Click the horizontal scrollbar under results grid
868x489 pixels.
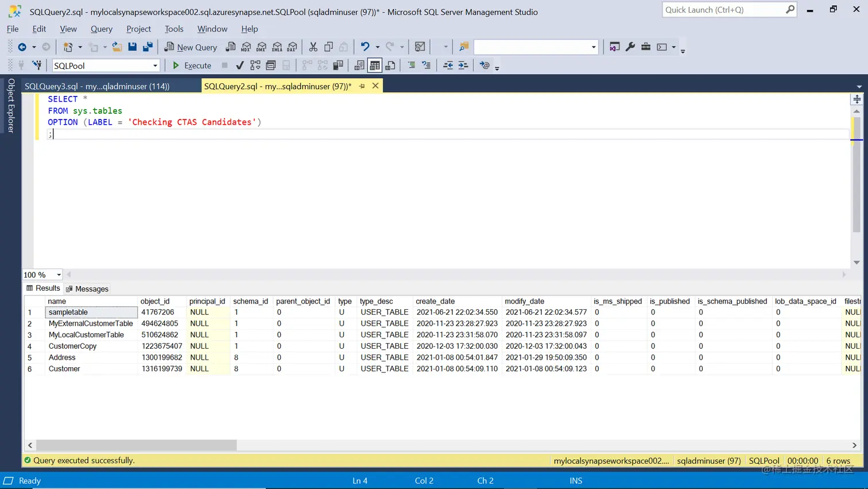click(137, 445)
